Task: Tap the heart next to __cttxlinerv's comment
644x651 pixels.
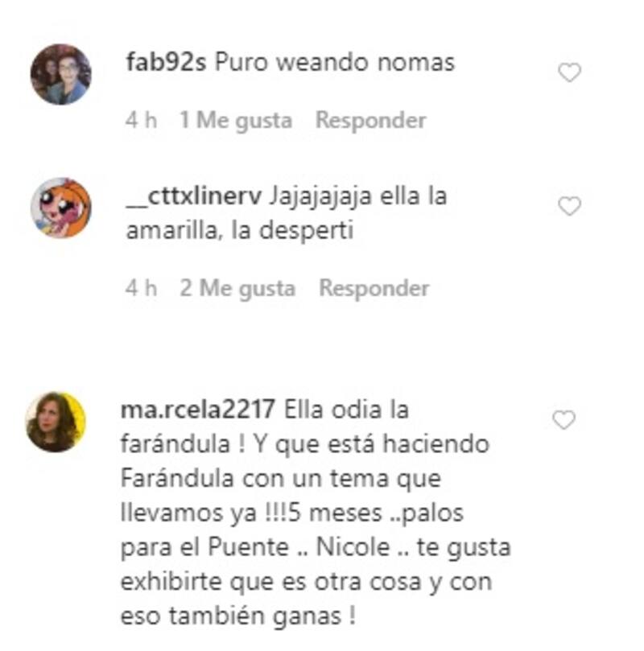Action: click(569, 206)
